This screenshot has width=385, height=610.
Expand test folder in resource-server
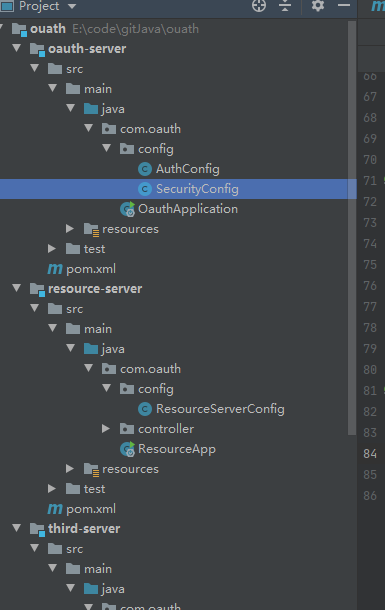click(x=52, y=489)
